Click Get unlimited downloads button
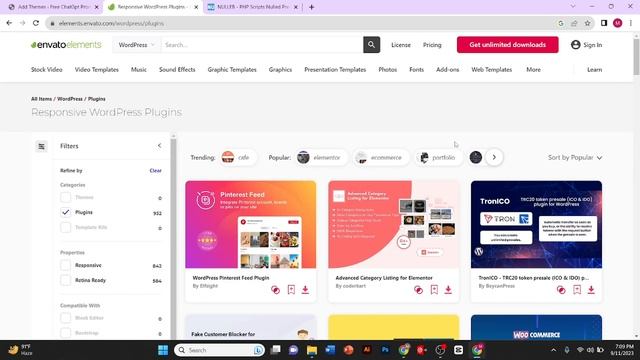640x360 pixels. coord(507,45)
